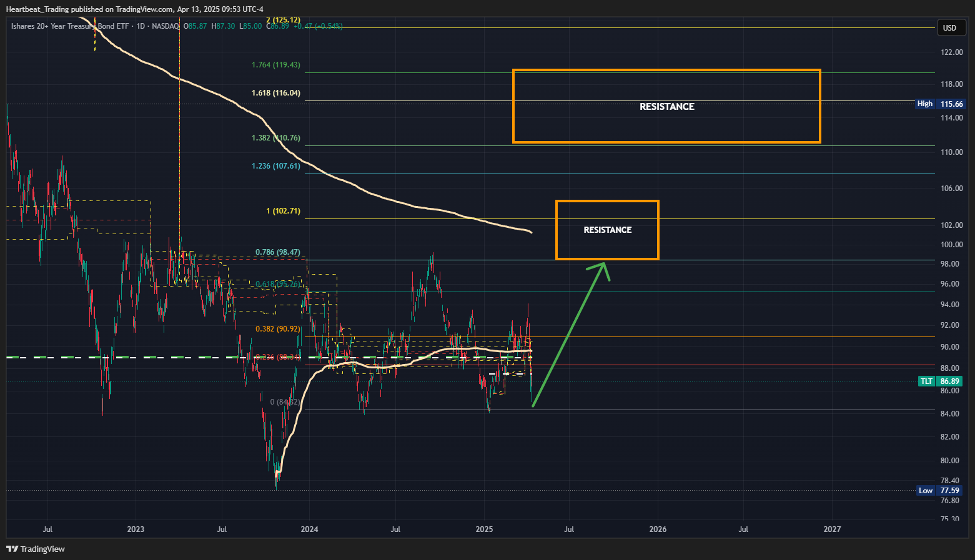The height and width of the screenshot is (560, 975).
Task: Click the Fib label 0.786 (98.47)
Action: (277, 253)
